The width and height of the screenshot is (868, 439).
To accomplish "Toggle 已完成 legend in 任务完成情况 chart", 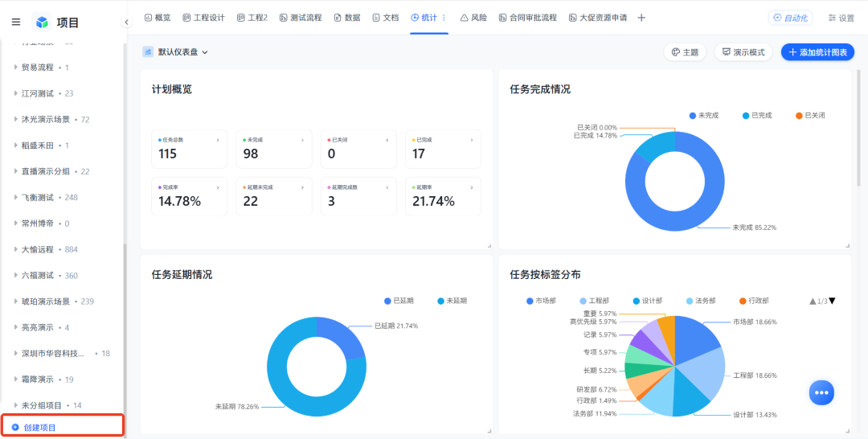I will [x=757, y=116].
